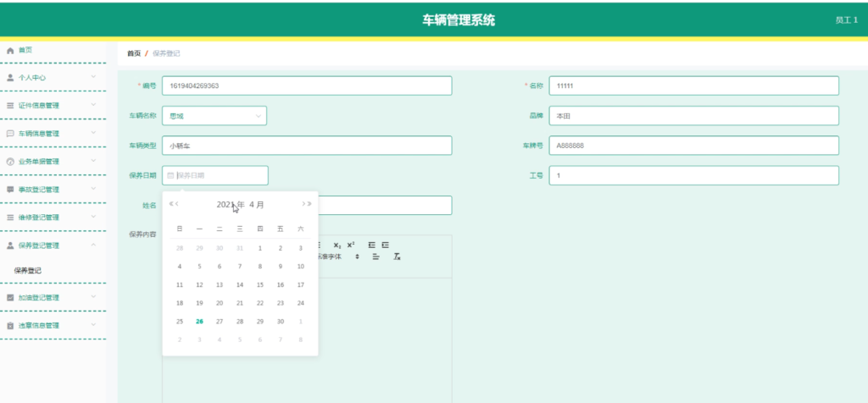Screen dimensions: 868x403
Task: Click the user icon for 保养登记管理
Action: 10,246
